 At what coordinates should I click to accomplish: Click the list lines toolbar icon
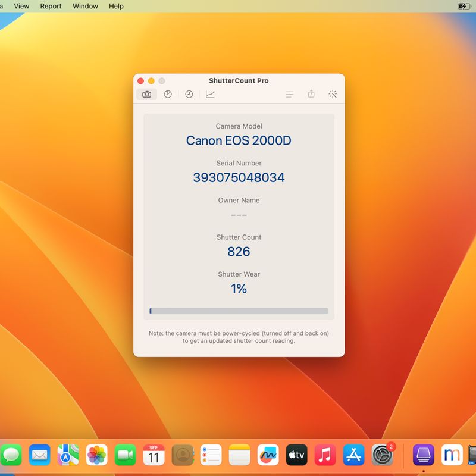coord(289,94)
